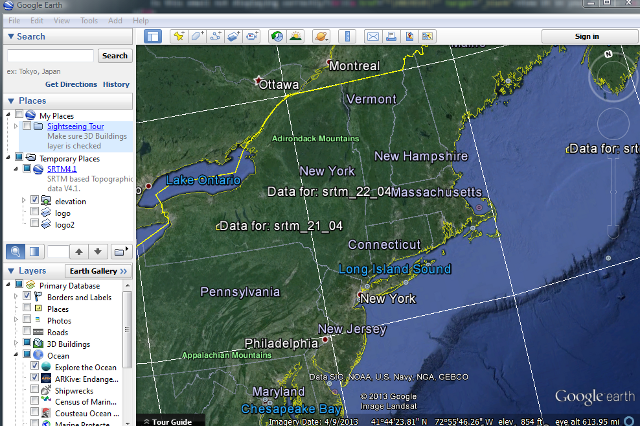Check the Sightseeing Tour checkbox

(x=27, y=126)
